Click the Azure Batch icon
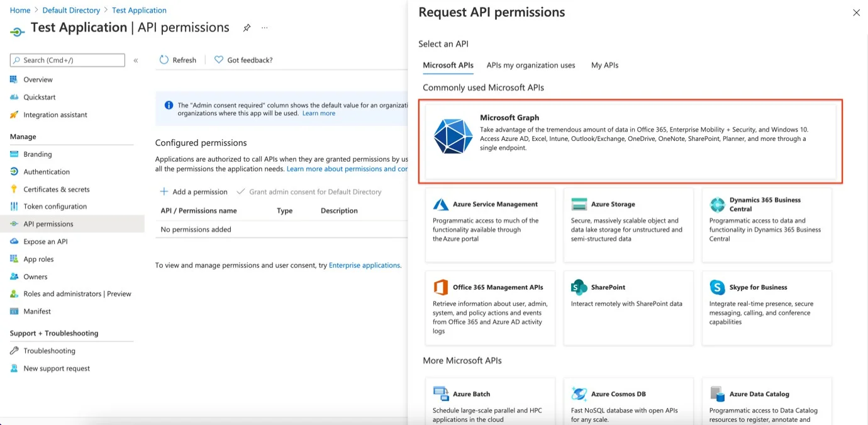This screenshot has width=868, height=425. (440, 394)
